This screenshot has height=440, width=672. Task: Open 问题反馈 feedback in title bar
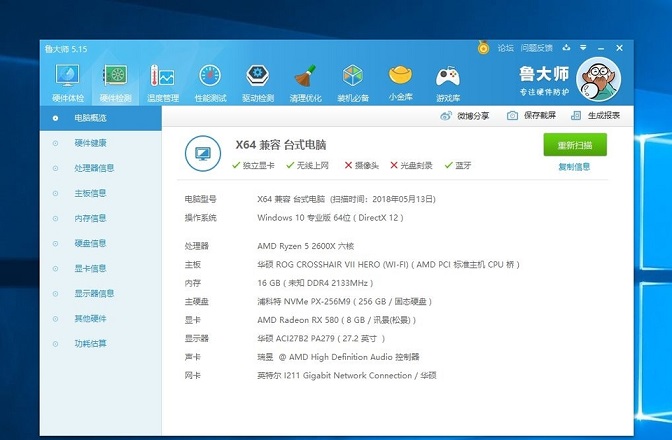pyautogui.click(x=536, y=47)
